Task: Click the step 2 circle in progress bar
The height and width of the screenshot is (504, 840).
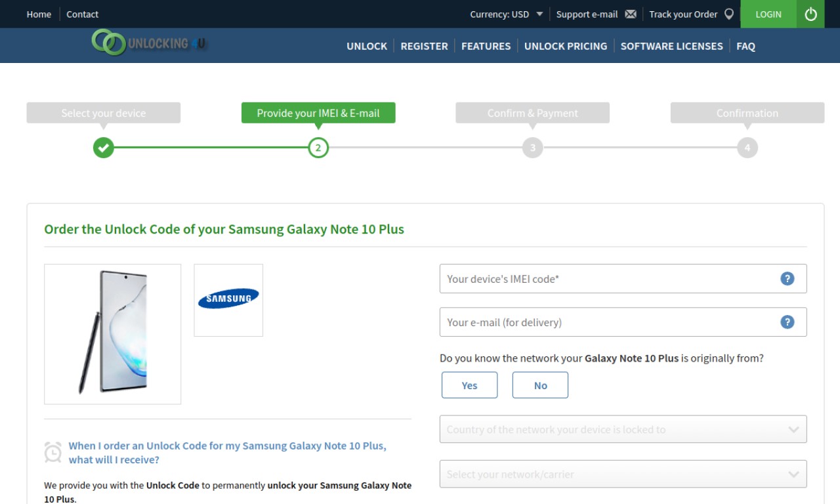Action: (x=318, y=148)
